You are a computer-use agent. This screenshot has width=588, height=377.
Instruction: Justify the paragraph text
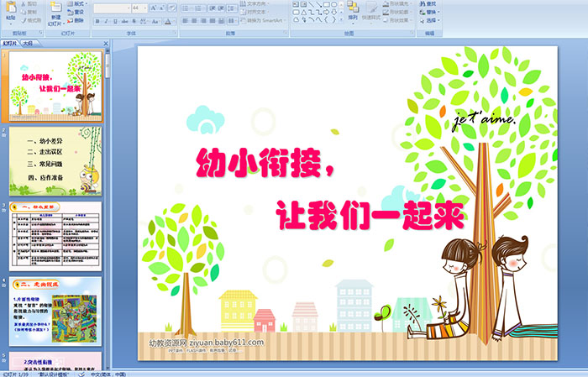tap(213, 21)
